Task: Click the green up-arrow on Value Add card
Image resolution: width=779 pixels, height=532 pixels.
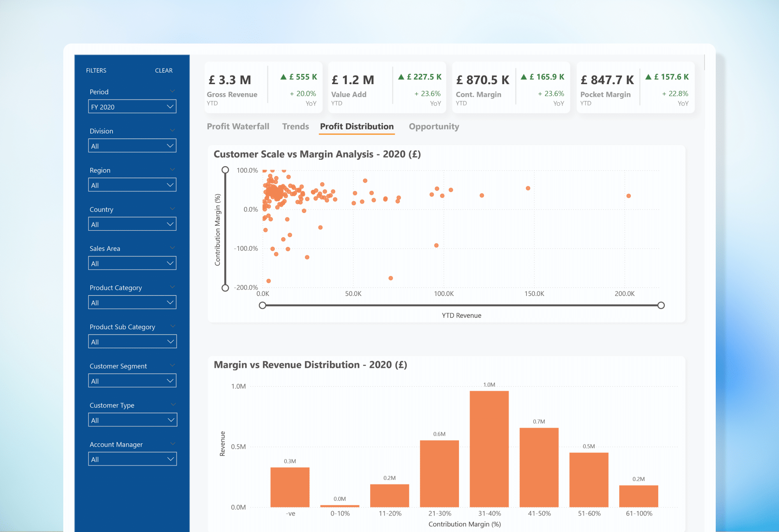Action: pos(401,77)
